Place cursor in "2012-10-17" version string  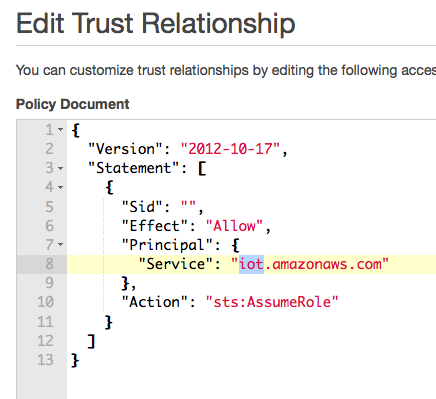[x=230, y=149]
